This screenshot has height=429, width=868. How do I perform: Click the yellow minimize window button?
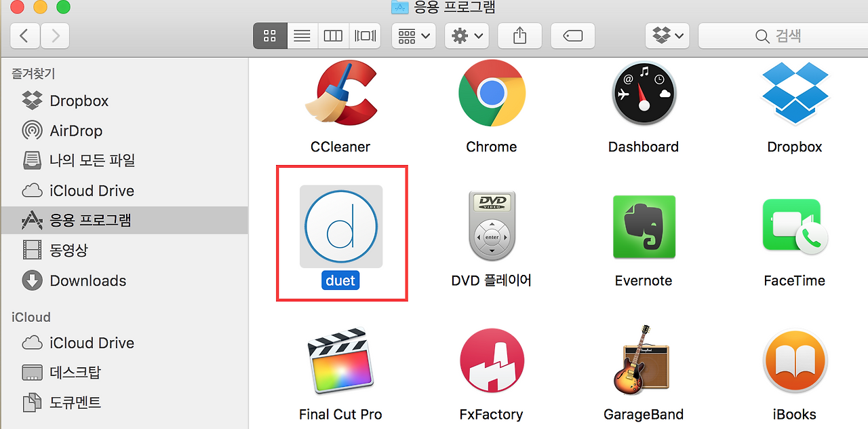click(x=40, y=7)
